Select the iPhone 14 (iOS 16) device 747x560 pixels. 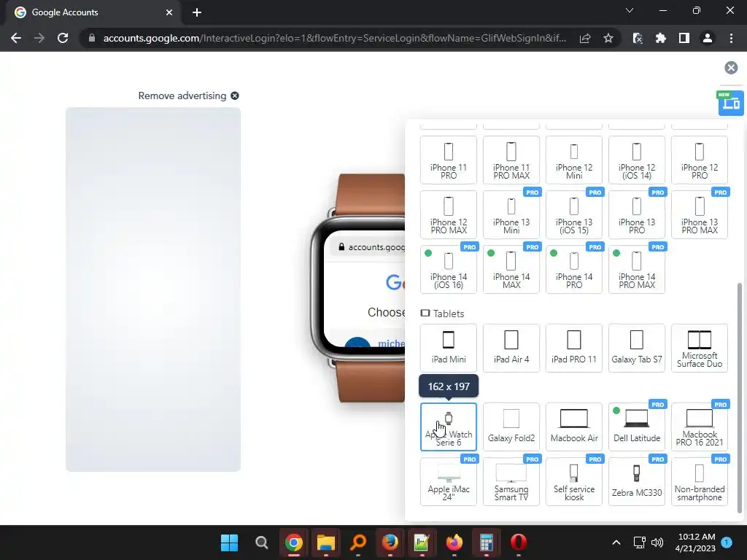[x=449, y=270]
